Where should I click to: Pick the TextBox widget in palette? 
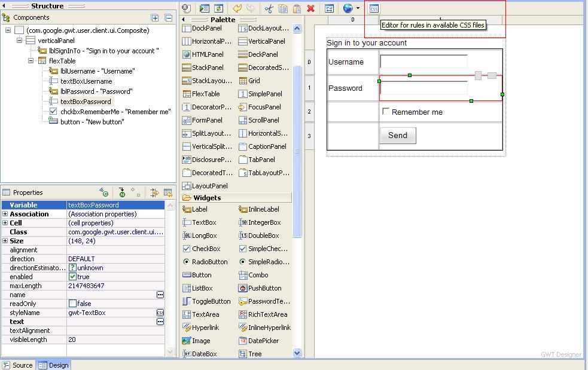[x=199, y=222]
